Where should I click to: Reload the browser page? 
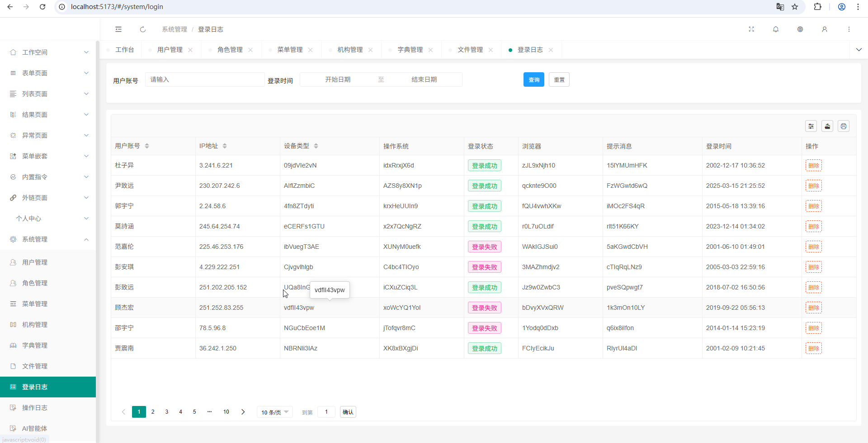pyautogui.click(x=42, y=7)
